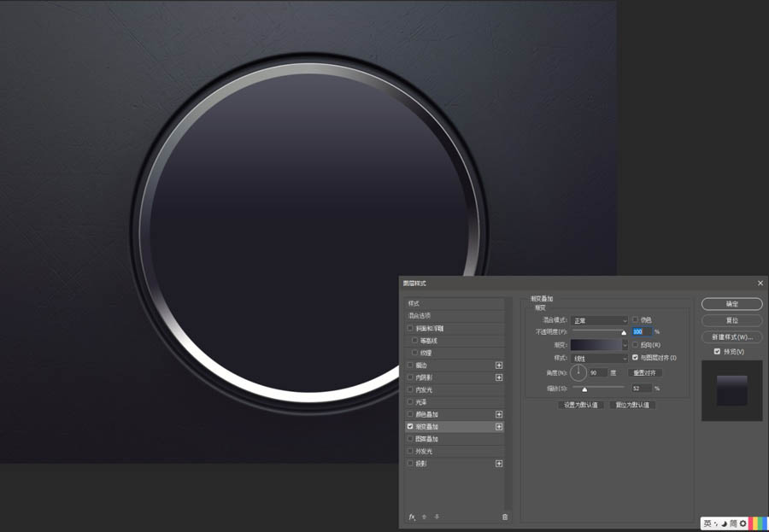The height and width of the screenshot is (532, 769).
Task: Open the 混合模式 blend mode dropdown
Action: [600, 320]
